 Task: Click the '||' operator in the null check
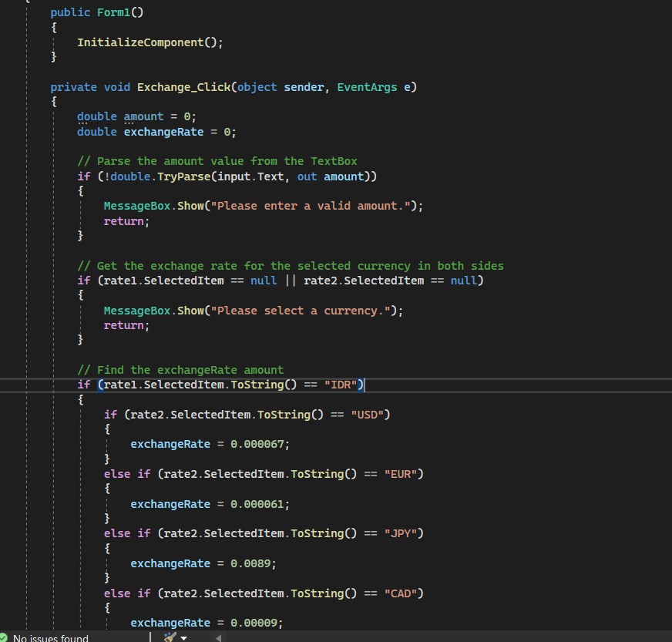(x=290, y=281)
